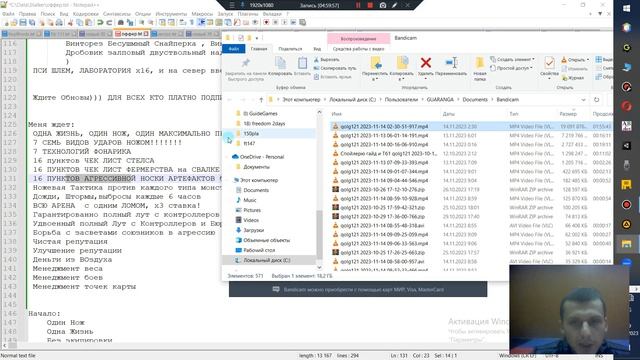Image resolution: width=640 pixels, height=360 pixels.
Task: Select file Спойлерю гайд и Т61 qoig121
Action: (x=384, y=153)
